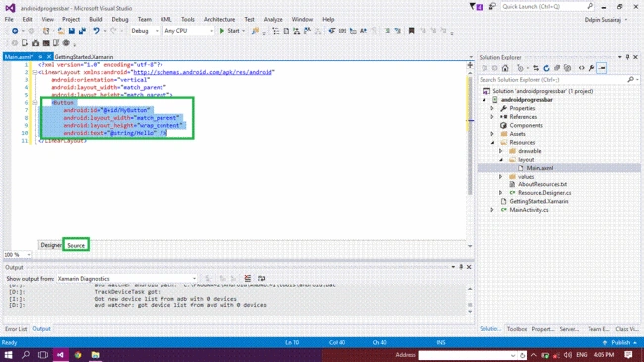Image resolution: width=644 pixels, height=362 pixels.
Task: Open the Architecture menu
Action: (x=219, y=19)
